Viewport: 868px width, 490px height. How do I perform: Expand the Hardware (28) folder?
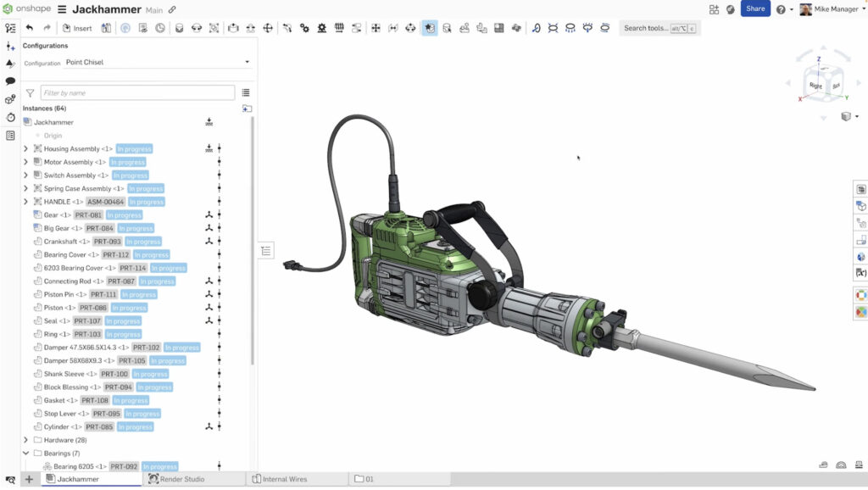[25, 439]
